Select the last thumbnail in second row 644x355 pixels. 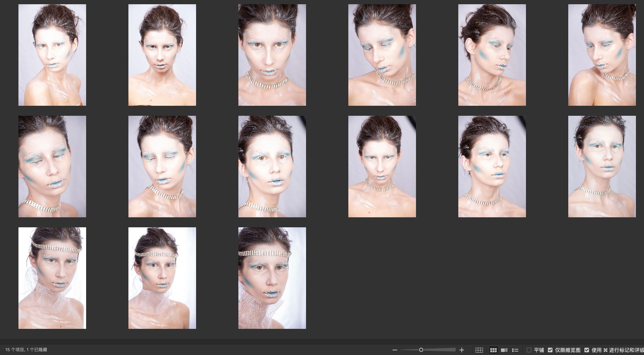[602, 167]
